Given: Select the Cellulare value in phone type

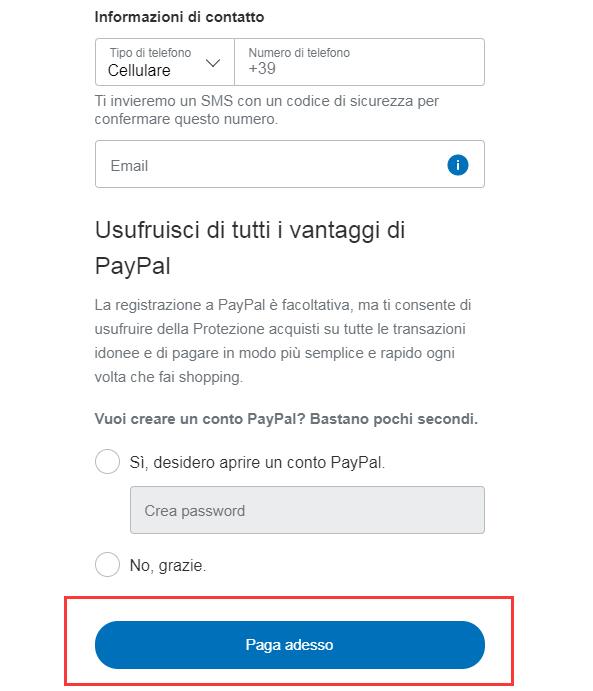Looking at the screenshot, I should click(139, 71).
